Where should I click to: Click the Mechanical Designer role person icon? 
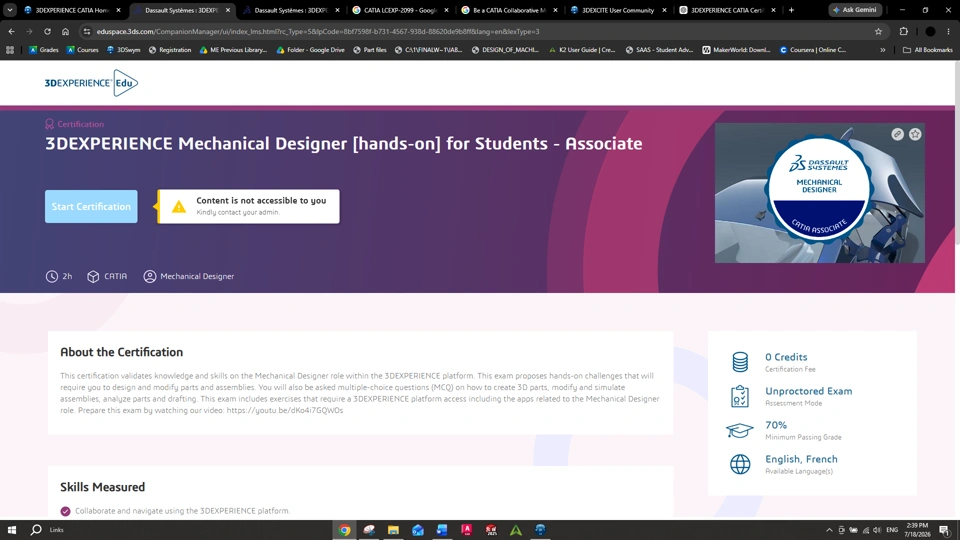149,276
